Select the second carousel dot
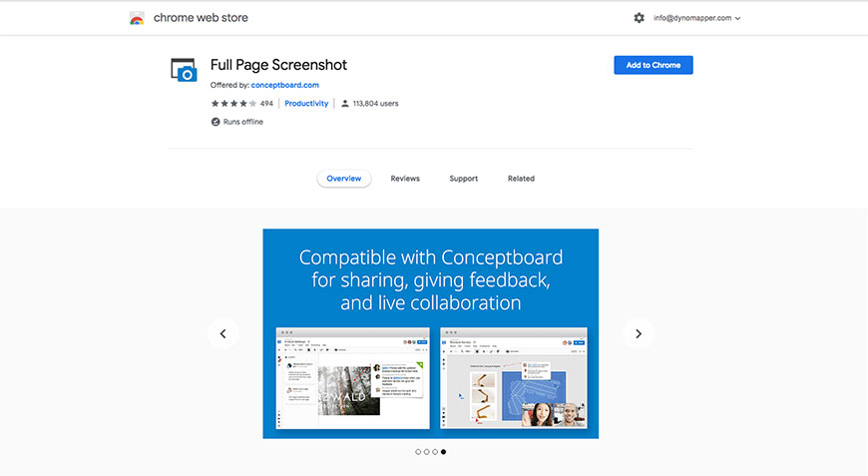The width and height of the screenshot is (868, 476). (426, 452)
